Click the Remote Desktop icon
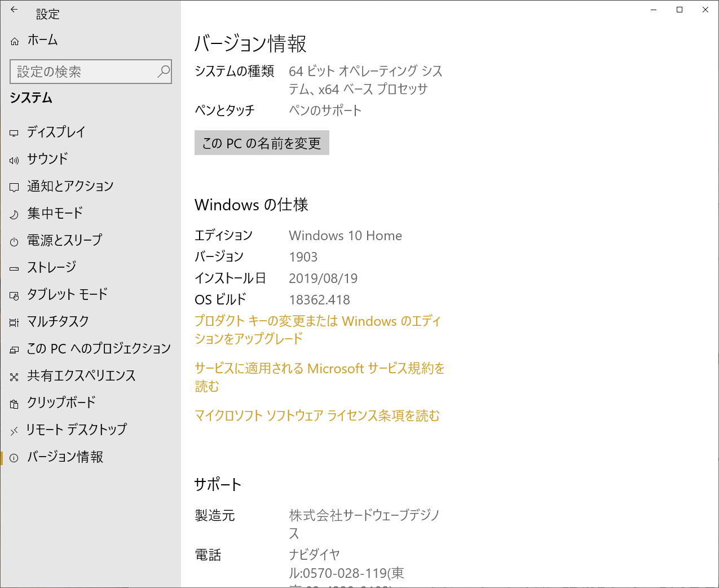Image resolution: width=719 pixels, height=588 pixels. click(14, 431)
